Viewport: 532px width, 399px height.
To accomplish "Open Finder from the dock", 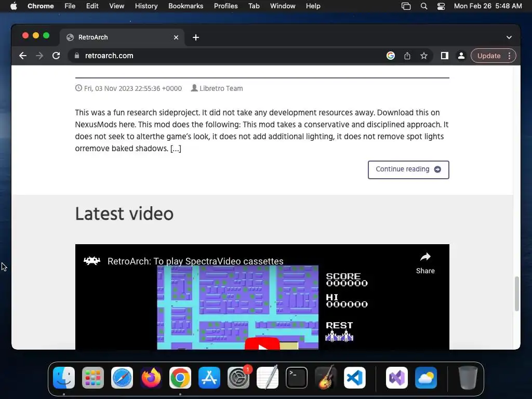I will click(64, 378).
